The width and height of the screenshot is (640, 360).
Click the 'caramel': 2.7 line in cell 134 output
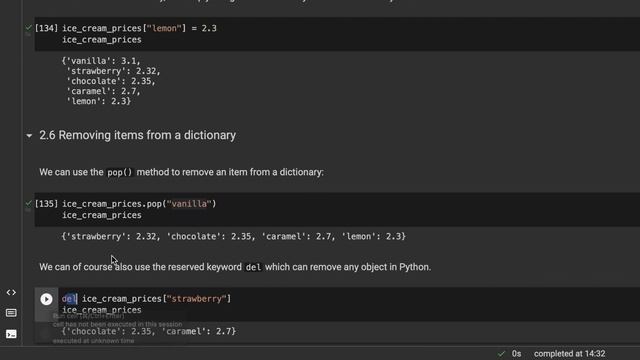click(x=103, y=91)
